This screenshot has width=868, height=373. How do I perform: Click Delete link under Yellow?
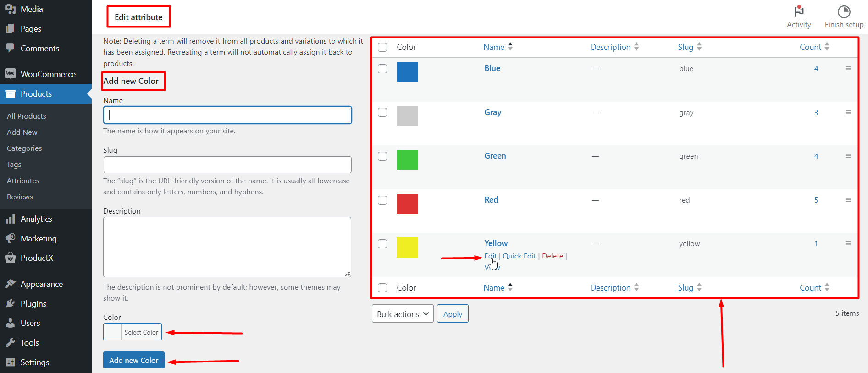click(x=553, y=256)
